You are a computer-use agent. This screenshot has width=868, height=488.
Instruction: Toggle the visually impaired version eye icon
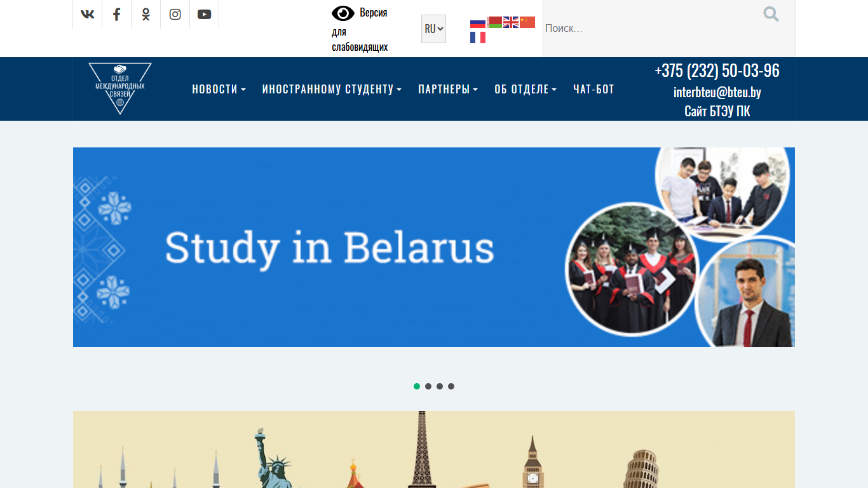[343, 13]
